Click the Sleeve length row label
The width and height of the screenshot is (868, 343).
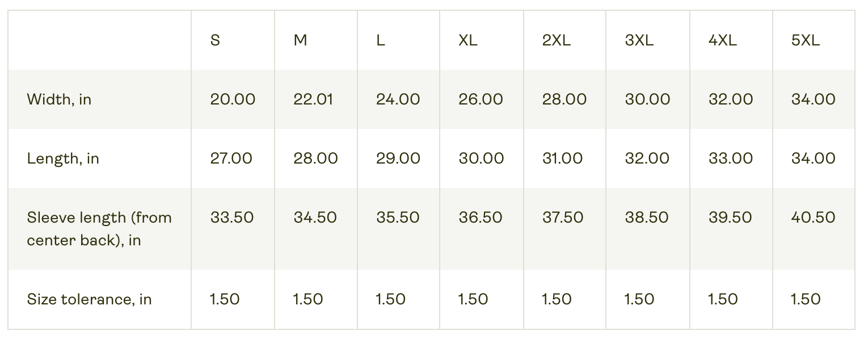pyautogui.click(x=99, y=229)
